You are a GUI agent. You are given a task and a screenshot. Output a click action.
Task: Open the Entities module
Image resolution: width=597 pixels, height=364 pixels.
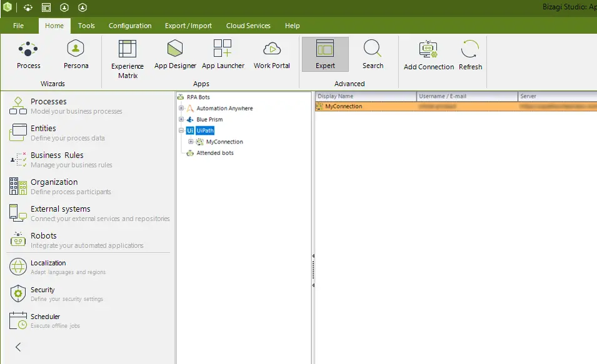pyautogui.click(x=57, y=133)
